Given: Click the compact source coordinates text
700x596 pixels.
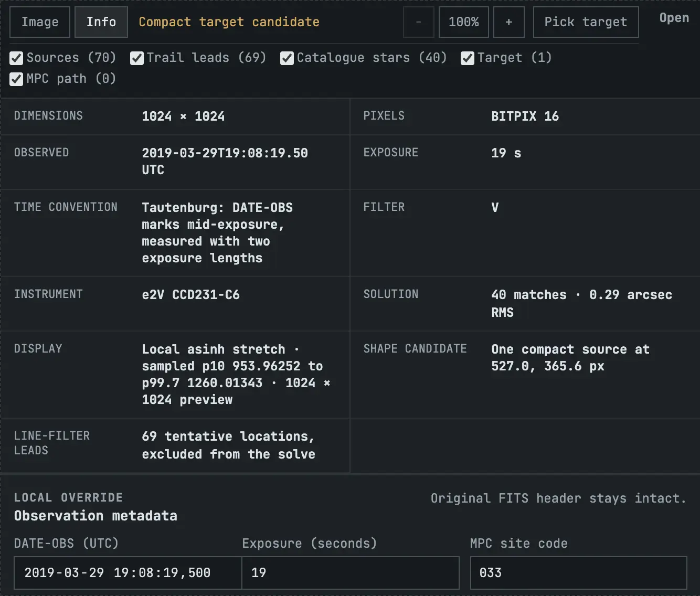Looking at the screenshot, I should pos(570,358).
